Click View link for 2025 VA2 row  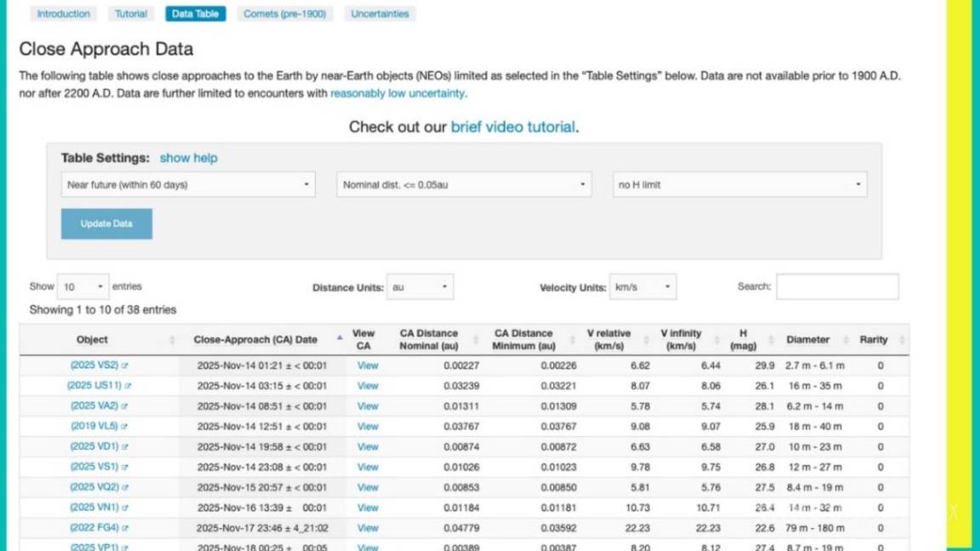367,406
